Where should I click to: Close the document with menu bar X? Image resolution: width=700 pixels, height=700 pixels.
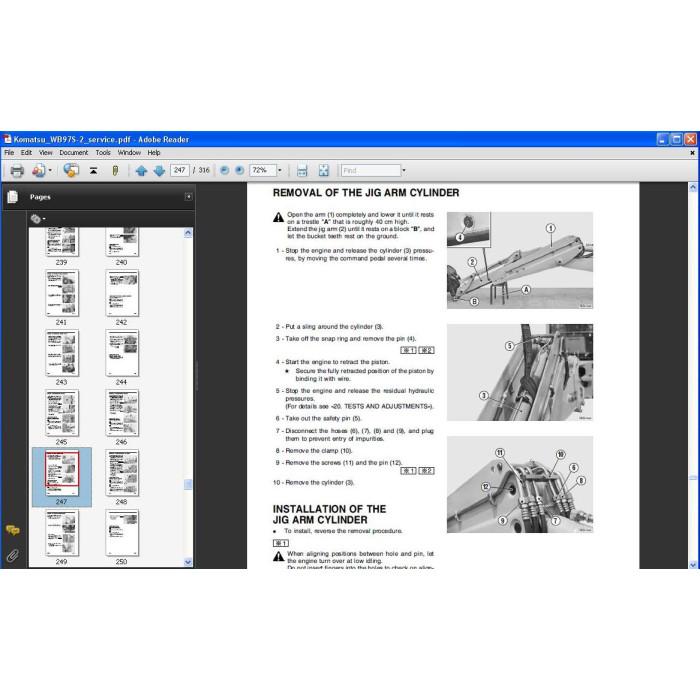(x=692, y=153)
